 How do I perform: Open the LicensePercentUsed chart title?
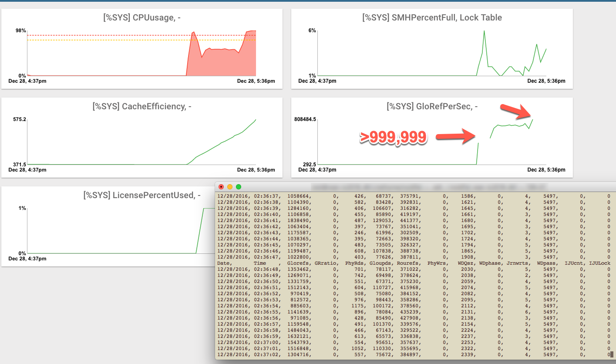[142, 195]
